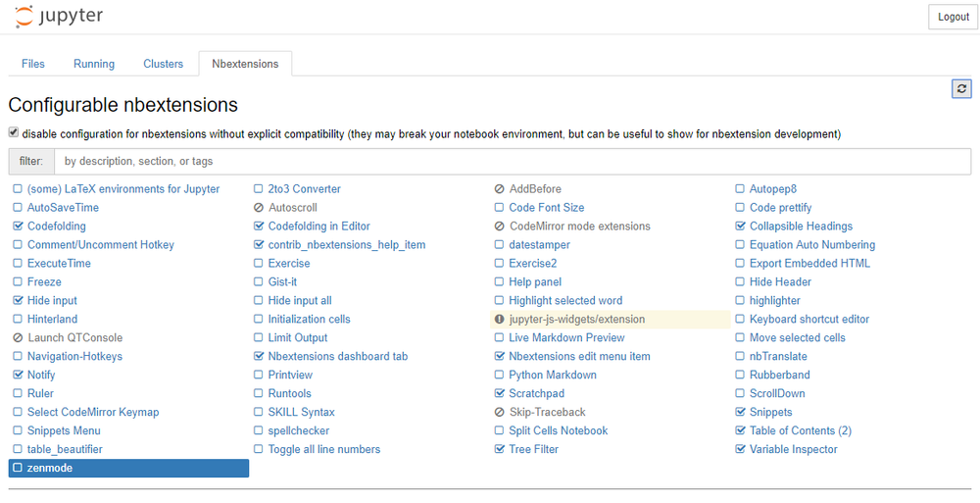Click the refresh extensions list icon
The height and width of the screenshot is (503, 980).
pos(961,89)
